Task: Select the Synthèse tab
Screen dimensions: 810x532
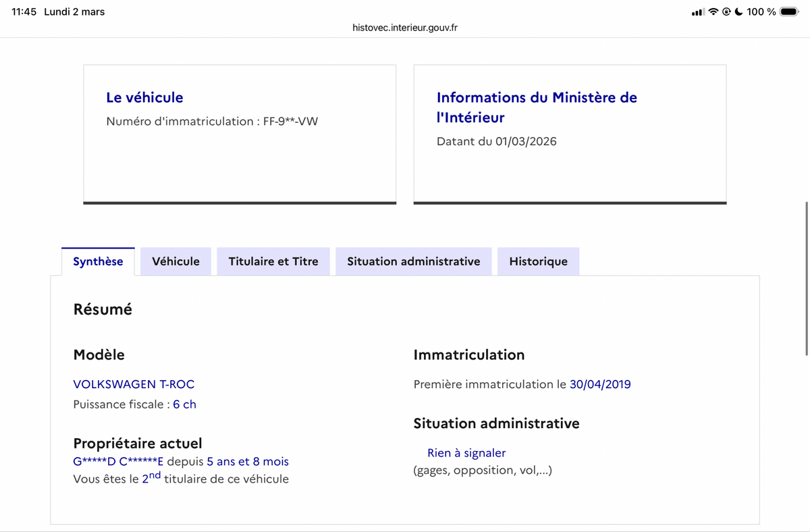Action: coord(98,261)
